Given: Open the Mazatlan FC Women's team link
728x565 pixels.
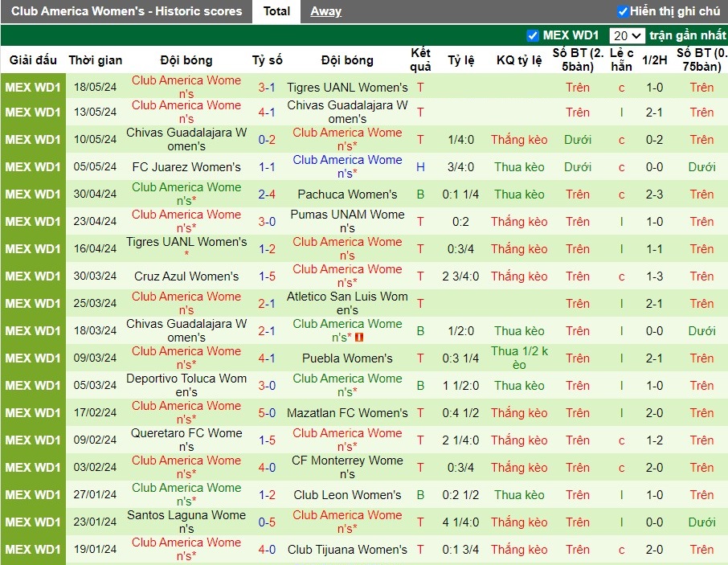Looking at the screenshot, I should pyautogui.click(x=347, y=413).
